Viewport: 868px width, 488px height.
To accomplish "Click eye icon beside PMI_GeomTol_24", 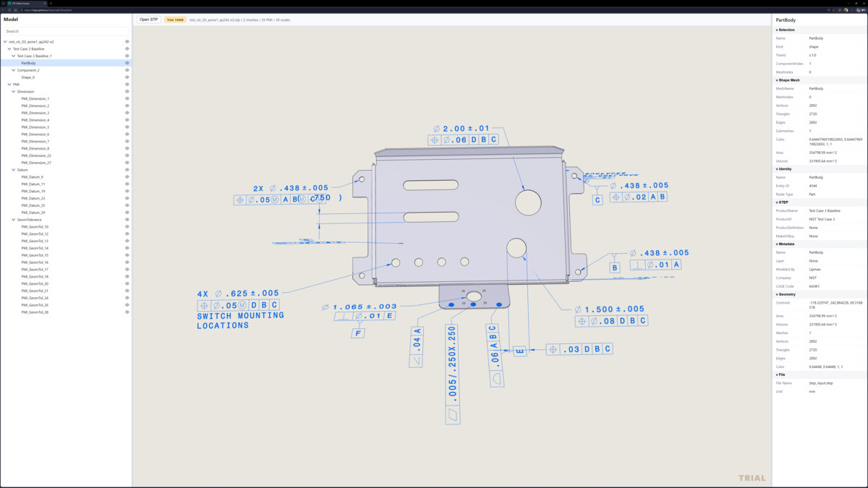I will (127, 298).
